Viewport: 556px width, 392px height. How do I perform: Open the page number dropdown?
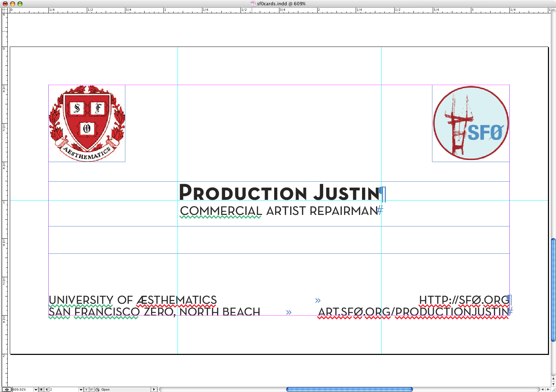(x=81, y=390)
